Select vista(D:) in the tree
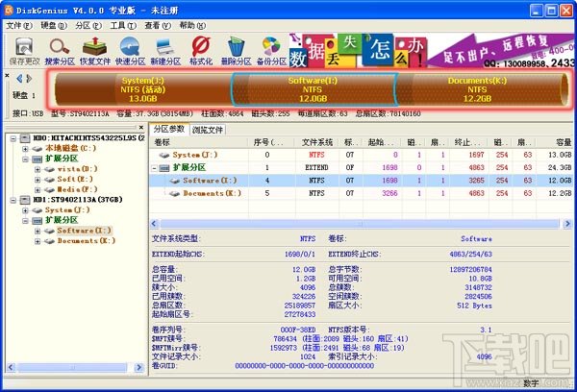Screen dimensions: 577x392 tap(77, 169)
